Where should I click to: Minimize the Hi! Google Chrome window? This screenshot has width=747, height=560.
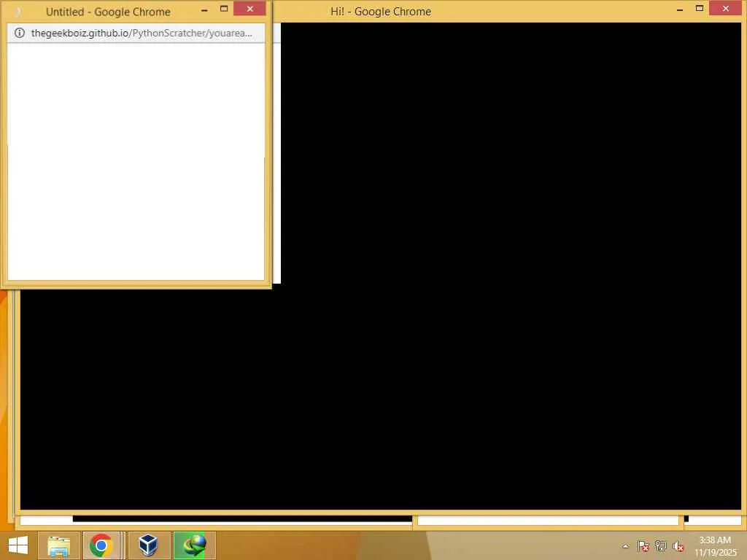680,9
